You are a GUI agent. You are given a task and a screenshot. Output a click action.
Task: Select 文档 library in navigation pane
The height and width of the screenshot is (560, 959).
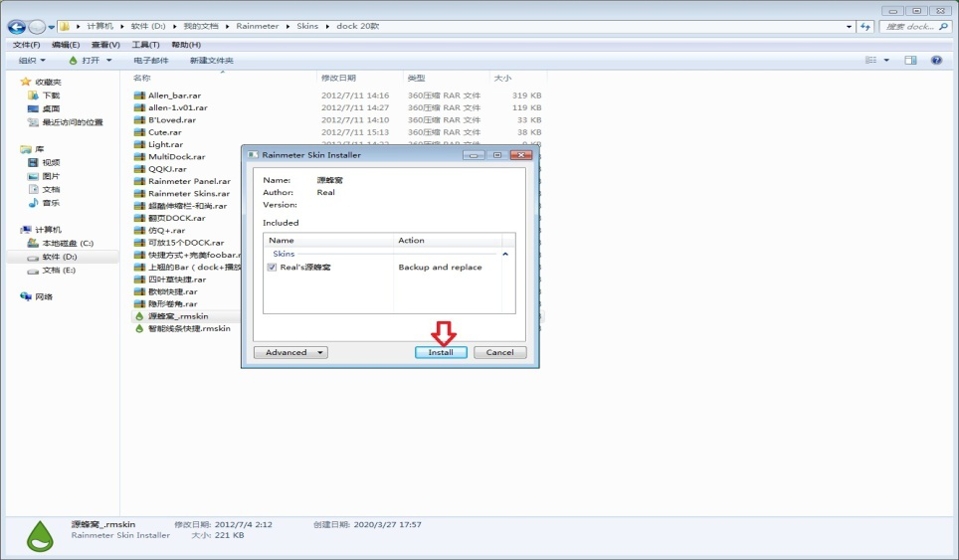point(51,190)
